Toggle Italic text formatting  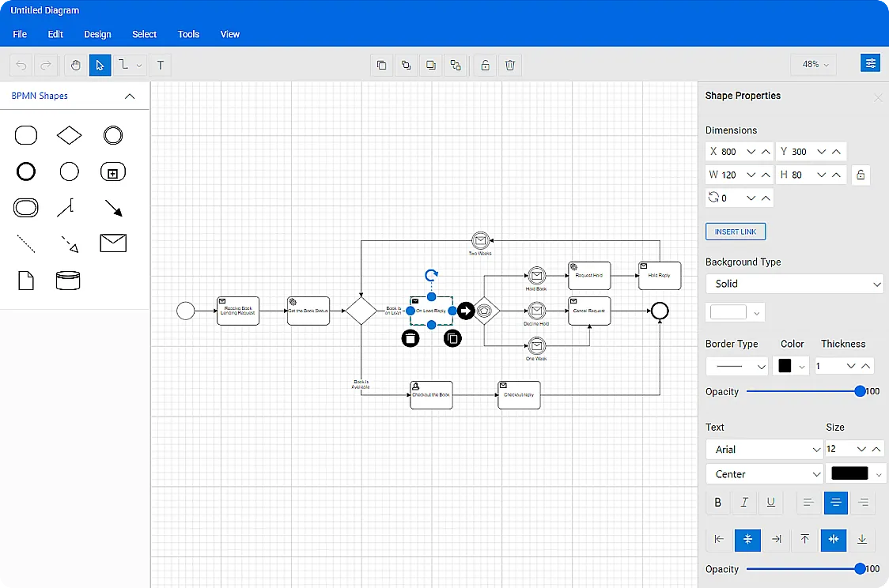(x=744, y=502)
